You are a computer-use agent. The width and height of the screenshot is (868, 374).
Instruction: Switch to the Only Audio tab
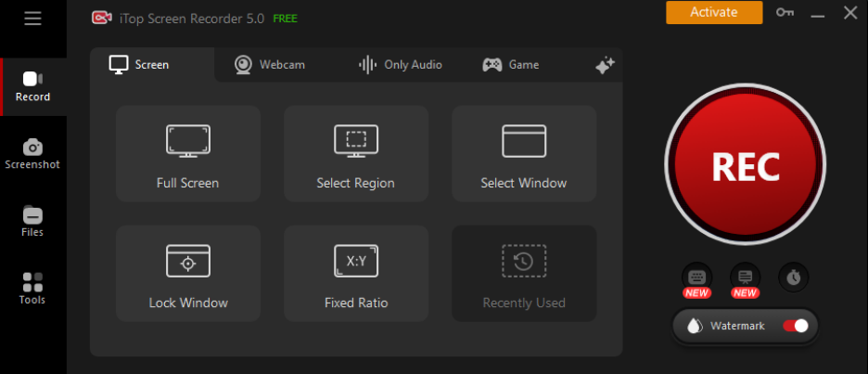tap(401, 65)
